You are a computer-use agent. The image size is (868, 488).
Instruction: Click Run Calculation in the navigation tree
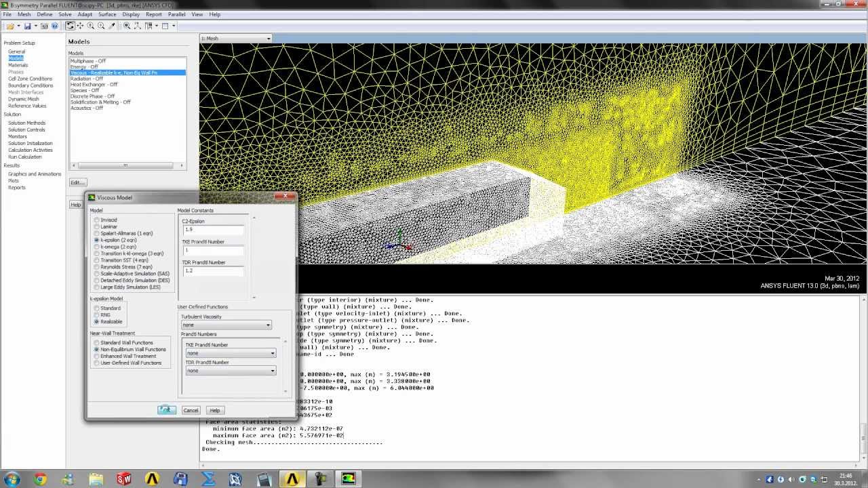pyautogui.click(x=25, y=157)
